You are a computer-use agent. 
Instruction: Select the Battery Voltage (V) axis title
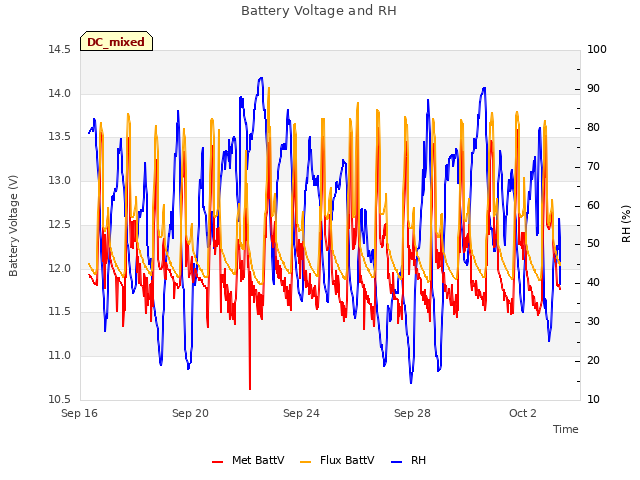point(13,226)
